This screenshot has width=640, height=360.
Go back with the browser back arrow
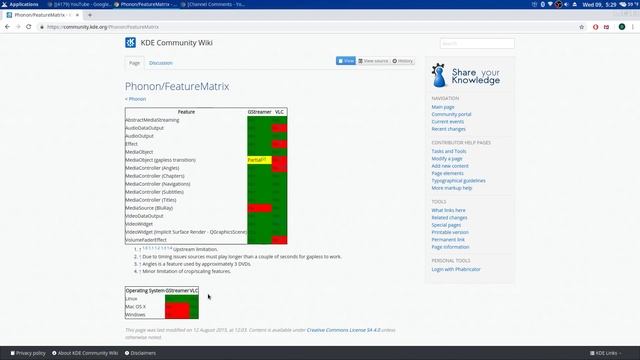[x=7, y=27]
